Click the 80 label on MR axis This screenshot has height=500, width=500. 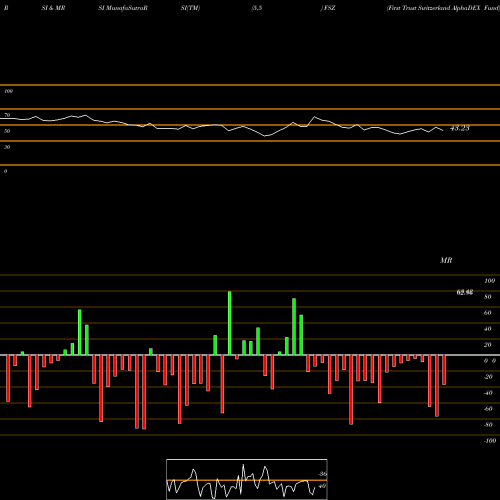[x=488, y=297]
